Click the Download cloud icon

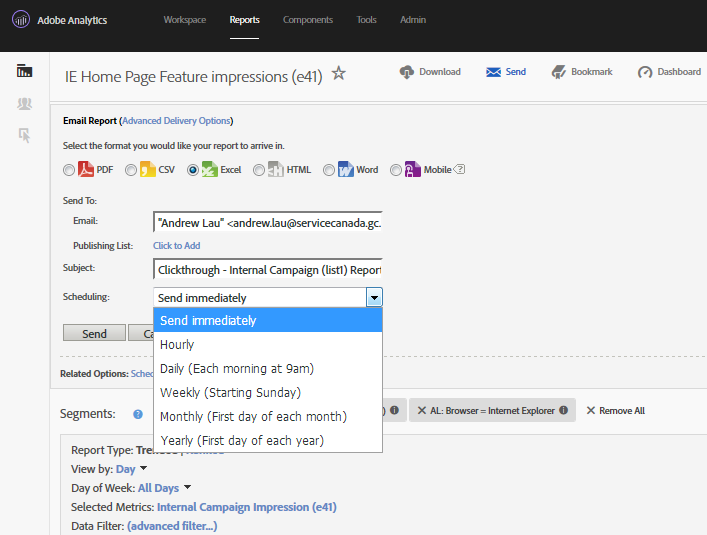click(407, 72)
